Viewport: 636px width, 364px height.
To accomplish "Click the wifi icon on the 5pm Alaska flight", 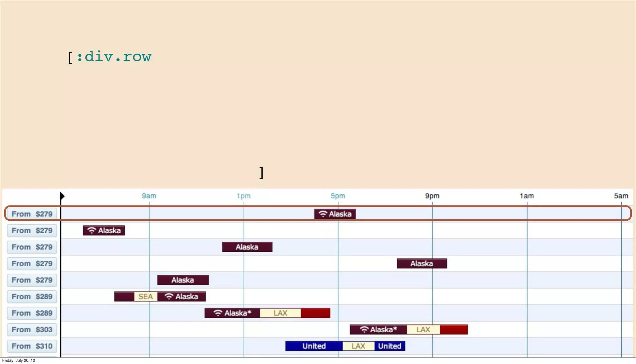I will (323, 214).
